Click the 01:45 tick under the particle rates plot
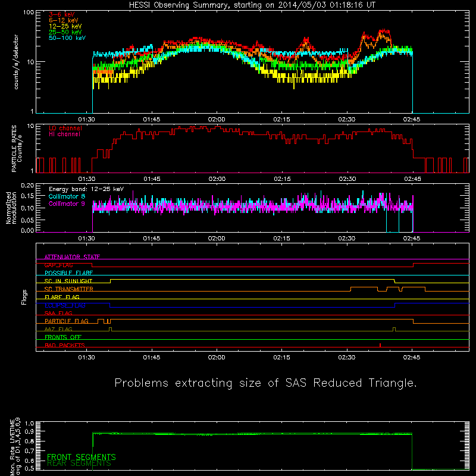 coord(152,179)
